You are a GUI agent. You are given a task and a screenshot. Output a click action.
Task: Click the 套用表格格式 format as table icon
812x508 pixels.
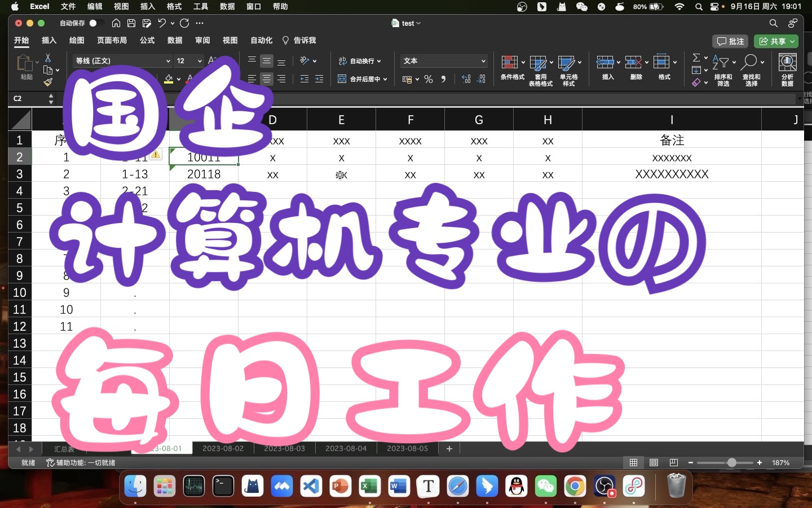pos(538,62)
